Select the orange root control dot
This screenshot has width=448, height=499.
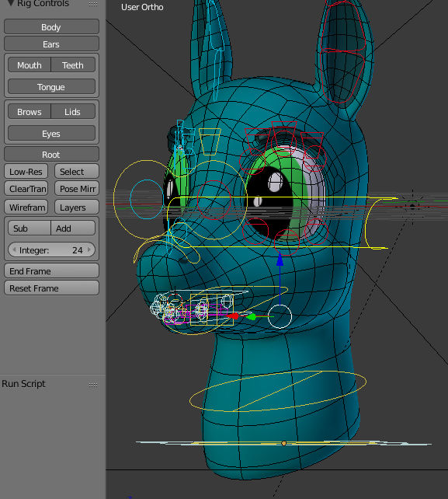[284, 443]
